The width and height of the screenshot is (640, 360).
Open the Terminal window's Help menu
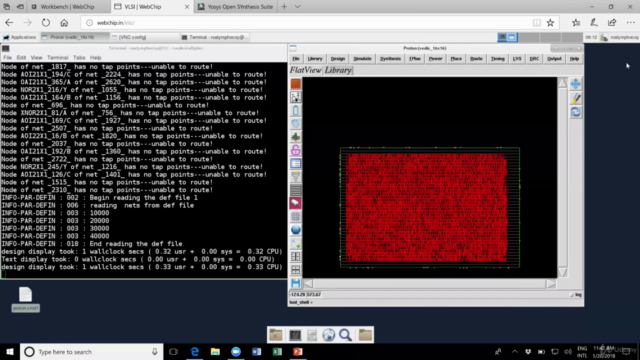(96, 58)
